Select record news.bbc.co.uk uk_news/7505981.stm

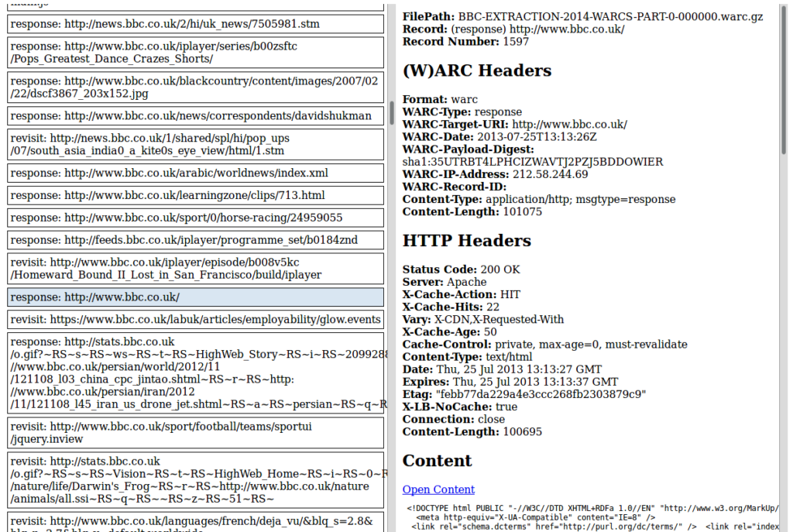[195, 24]
